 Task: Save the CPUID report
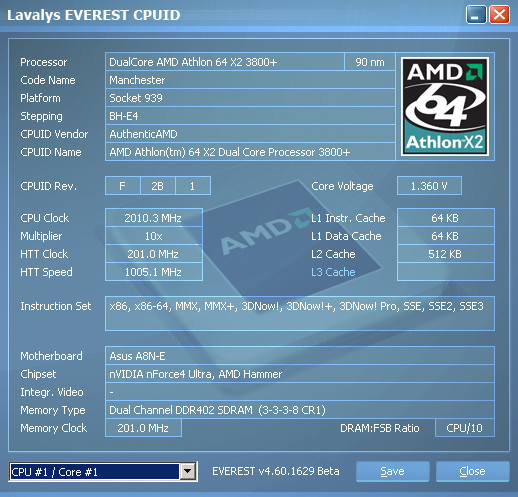(x=392, y=471)
